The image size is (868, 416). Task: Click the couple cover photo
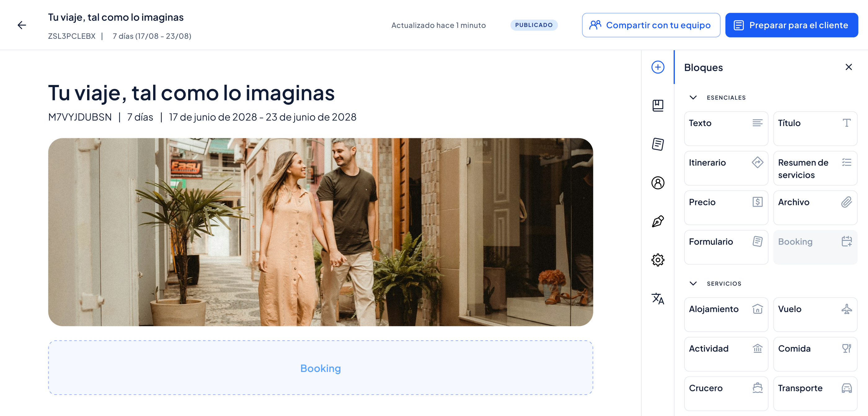[x=320, y=232]
